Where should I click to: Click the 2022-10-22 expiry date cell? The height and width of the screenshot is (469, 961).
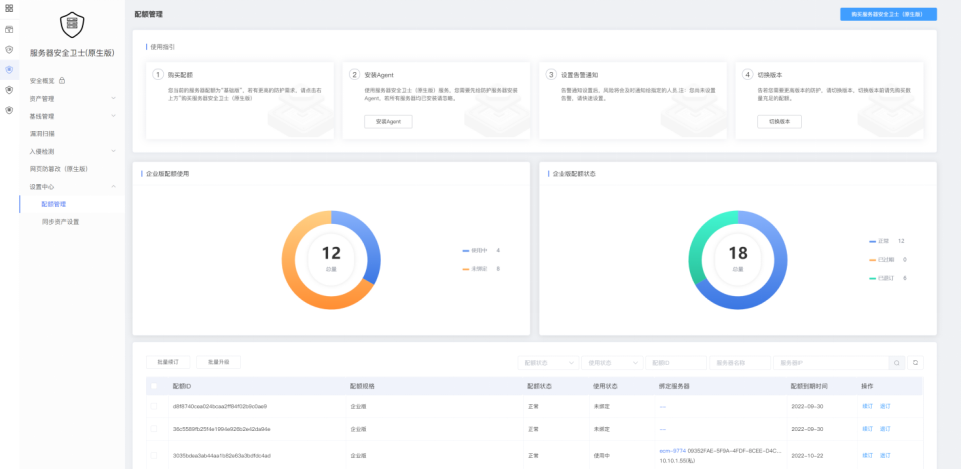coord(805,456)
